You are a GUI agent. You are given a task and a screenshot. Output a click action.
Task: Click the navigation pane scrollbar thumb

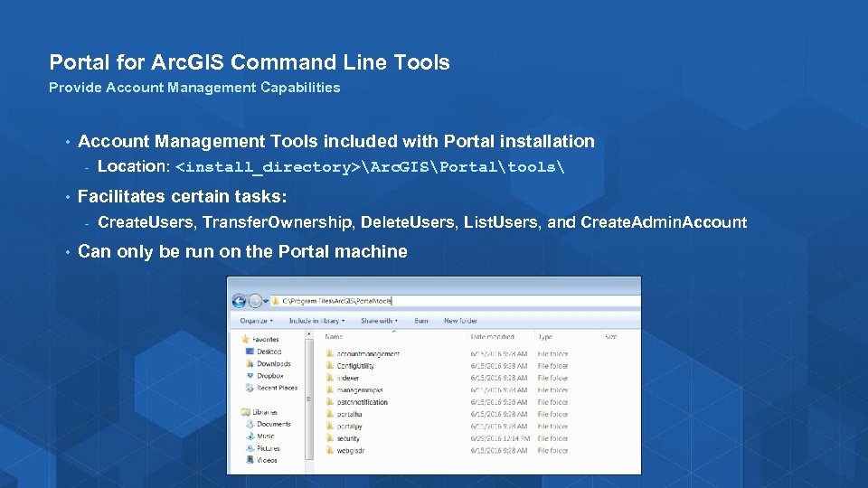(x=309, y=399)
